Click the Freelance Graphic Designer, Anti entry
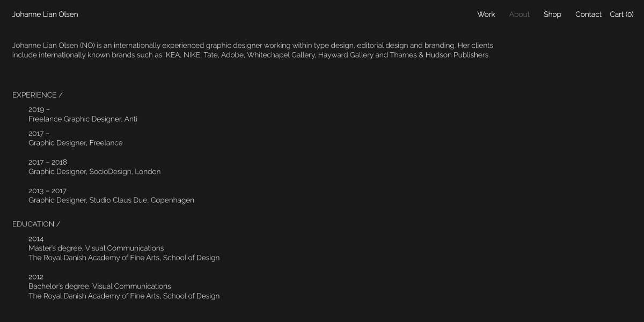 click(83, 119)
